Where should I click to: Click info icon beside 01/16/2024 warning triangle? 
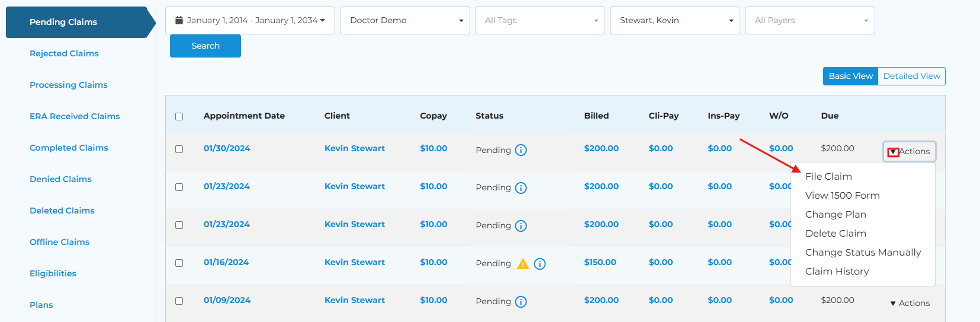point(539,264)
